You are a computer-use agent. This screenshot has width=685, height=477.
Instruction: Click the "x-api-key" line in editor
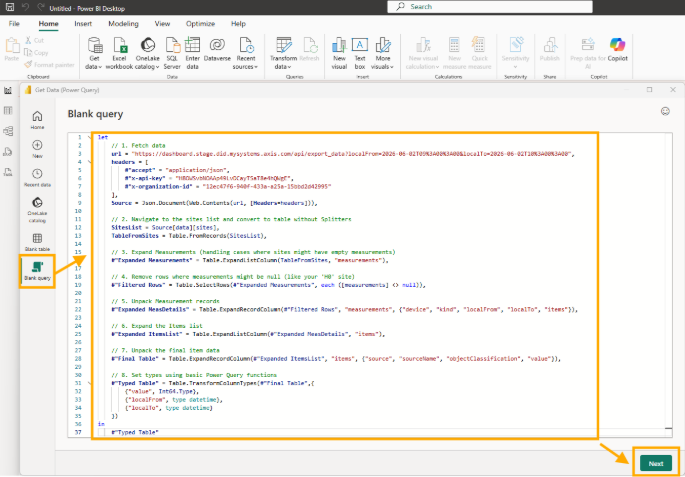[x=207, y=178]
